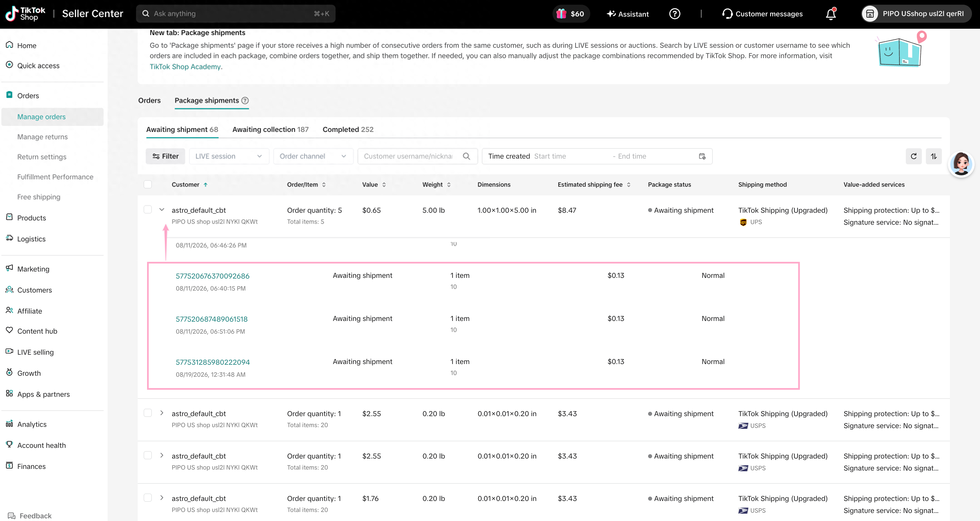980x521 pixels.
Task: Select the Completed 252 tab
Action: pos(348,129)
